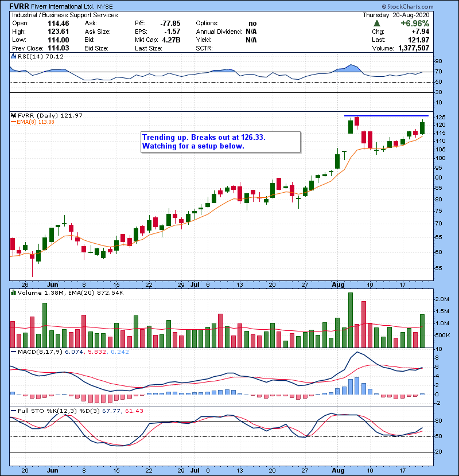This screenshot has width=459, height=476.
Task: Click the Mkt Cap value 4.27B
Action: click(x=172, y=40)
